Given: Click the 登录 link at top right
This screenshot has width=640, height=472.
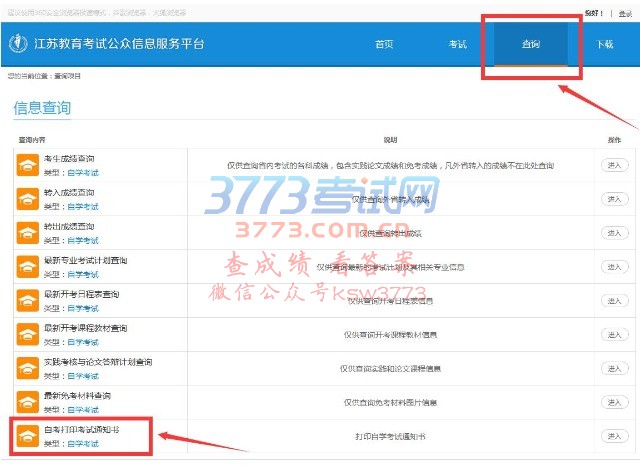Looking at the screenshot, I should click(x=625, y=14).
